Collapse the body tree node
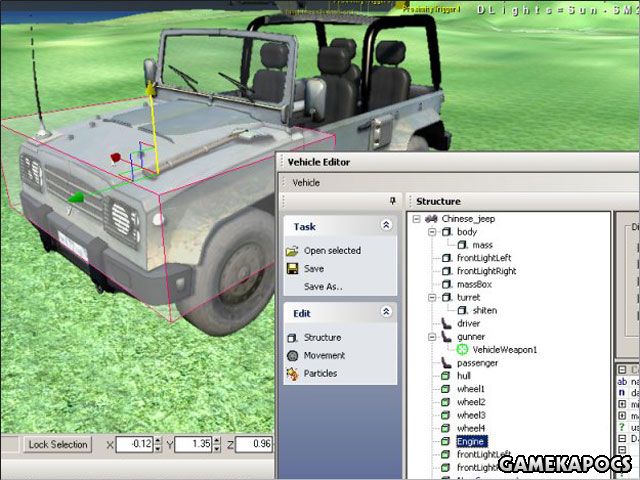Viewport: 640px width, 480px height. 432,232
